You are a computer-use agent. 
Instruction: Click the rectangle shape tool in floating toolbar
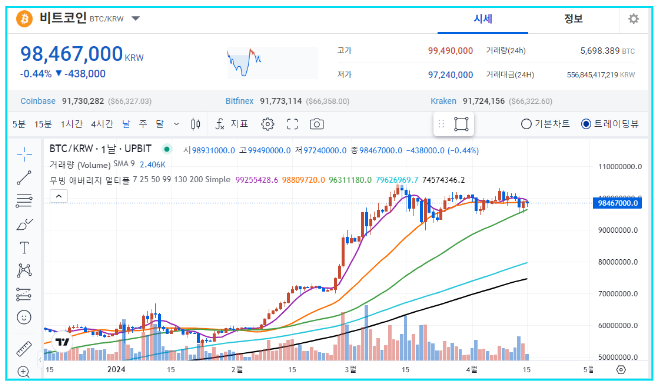461,124
